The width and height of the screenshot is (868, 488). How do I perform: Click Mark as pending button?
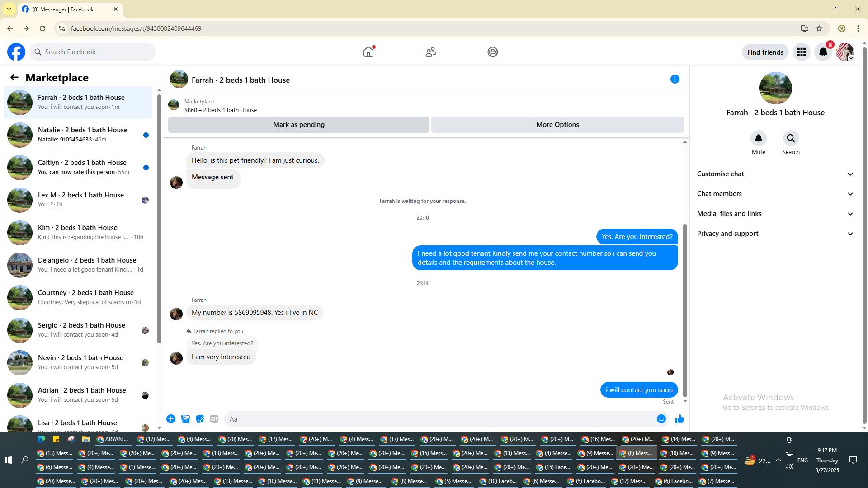pos(299,125)
